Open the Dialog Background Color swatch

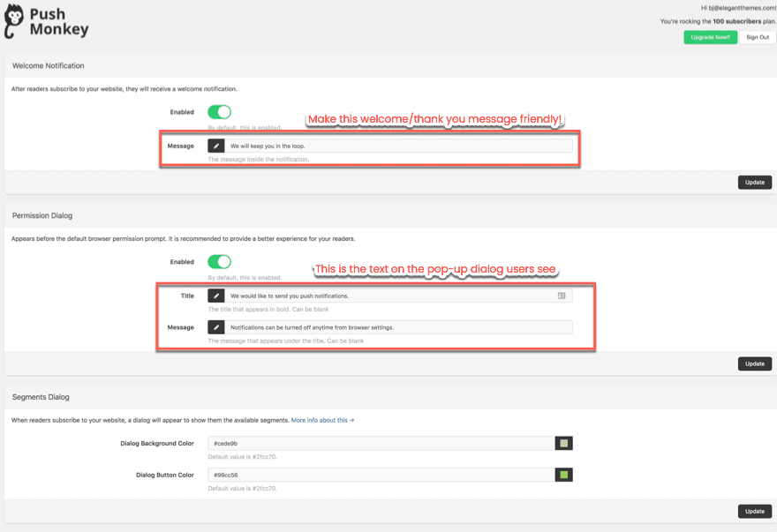[563, 443]
